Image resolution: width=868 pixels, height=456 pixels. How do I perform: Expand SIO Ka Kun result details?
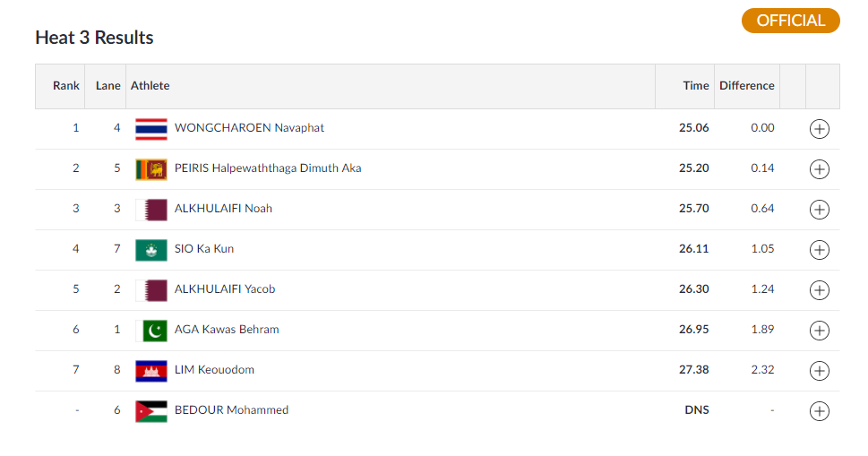[820, 250]
